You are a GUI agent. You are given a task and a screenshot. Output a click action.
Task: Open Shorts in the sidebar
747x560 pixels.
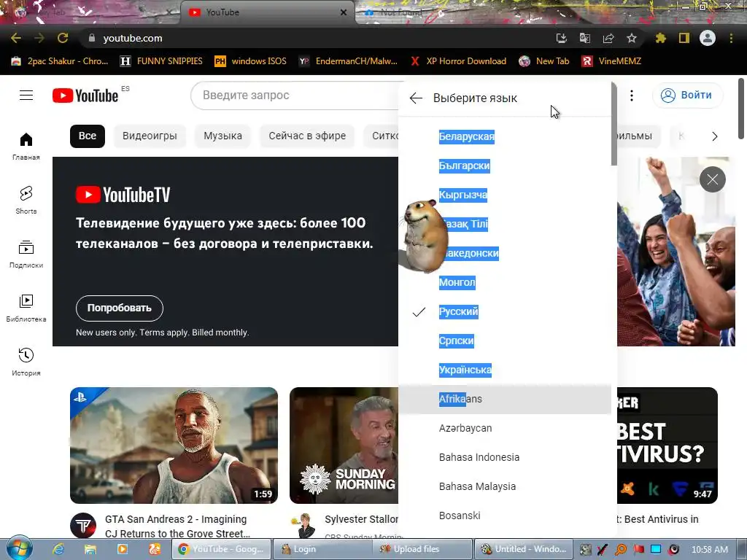pos(26,200)
